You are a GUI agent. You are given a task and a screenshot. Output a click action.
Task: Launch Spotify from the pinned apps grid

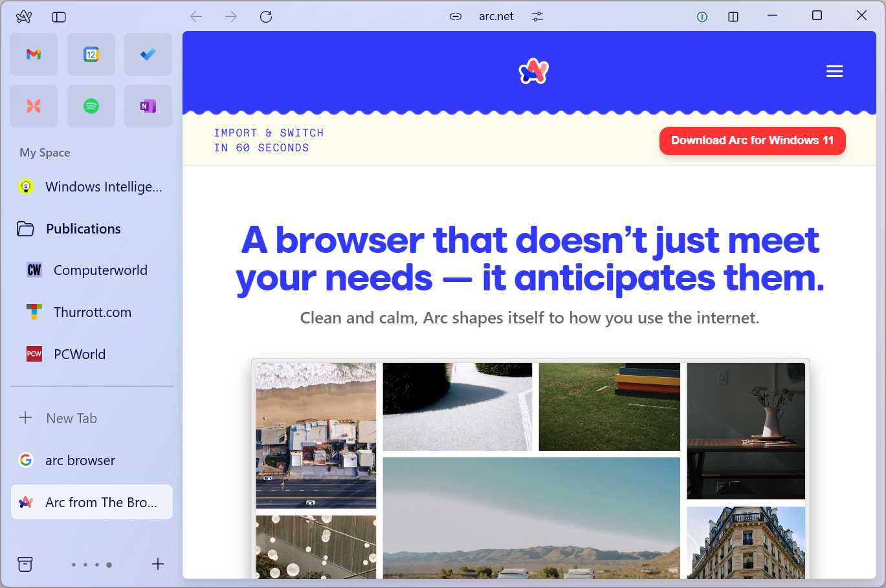[x=91, y=105]
